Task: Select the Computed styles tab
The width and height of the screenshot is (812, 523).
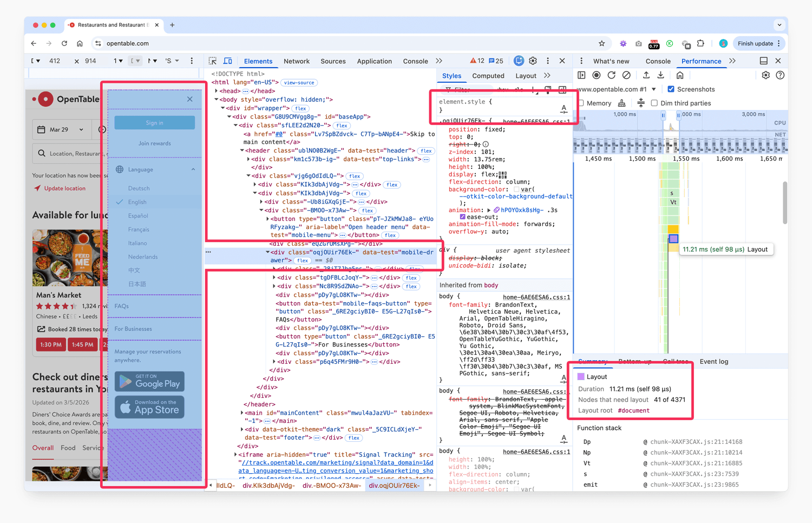Action: [488, 76]
